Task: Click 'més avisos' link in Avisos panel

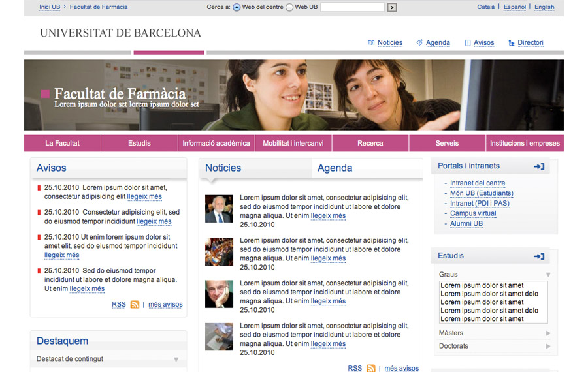Action: pos(165,305)
